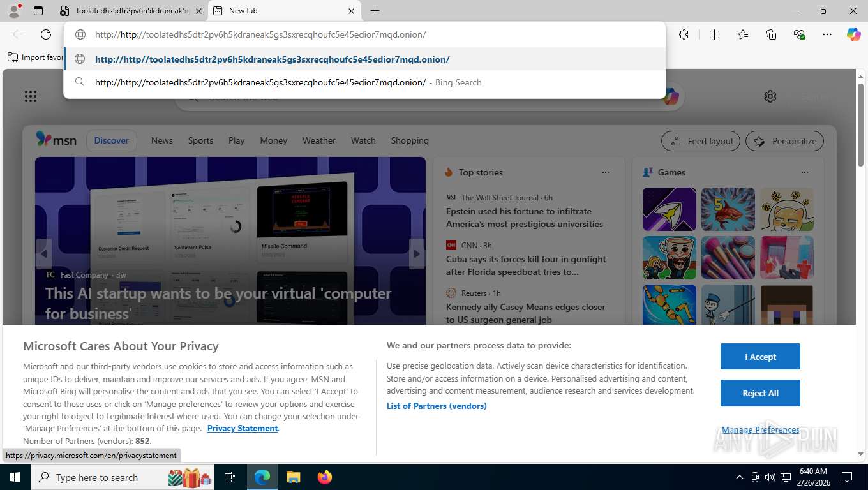Open a new tab with plus button
This screenshot has width=868, height=490.
click(375, 11)
